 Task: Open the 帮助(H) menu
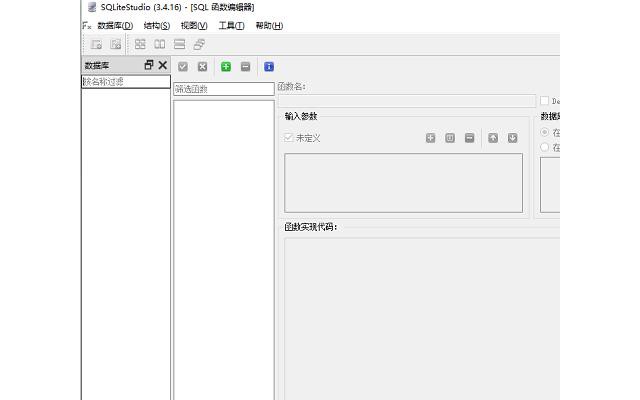point(269,26)
